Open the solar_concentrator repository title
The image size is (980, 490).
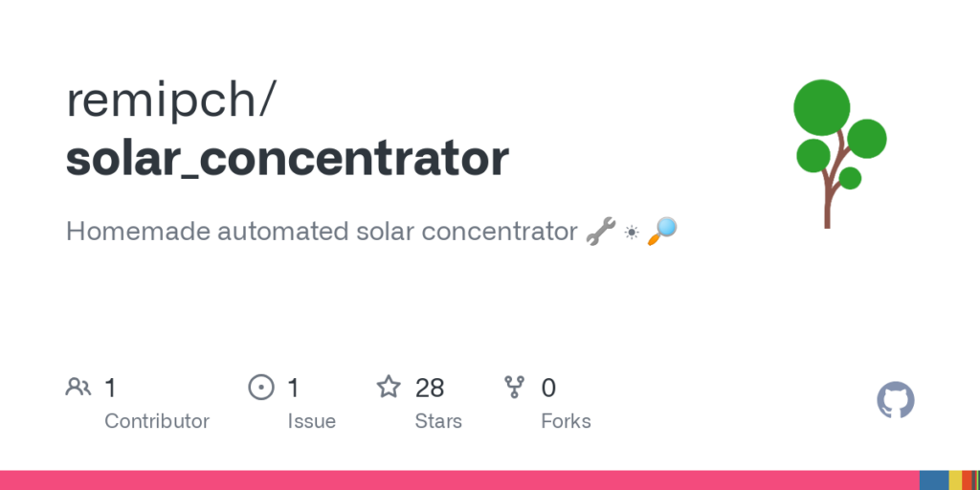287,159
